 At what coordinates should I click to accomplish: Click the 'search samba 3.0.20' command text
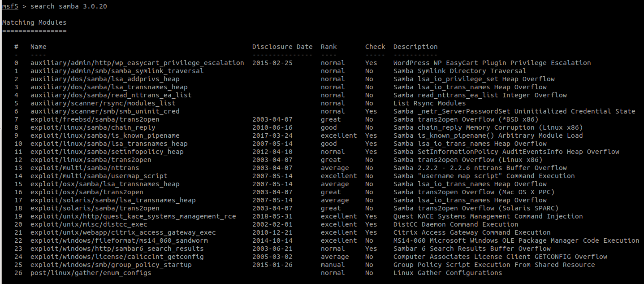click(x=69, y=6)
